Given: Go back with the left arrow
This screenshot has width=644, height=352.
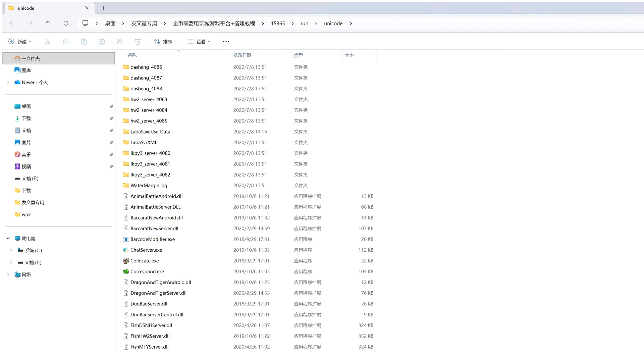Looking at the screenshot, I should (12, 23).
